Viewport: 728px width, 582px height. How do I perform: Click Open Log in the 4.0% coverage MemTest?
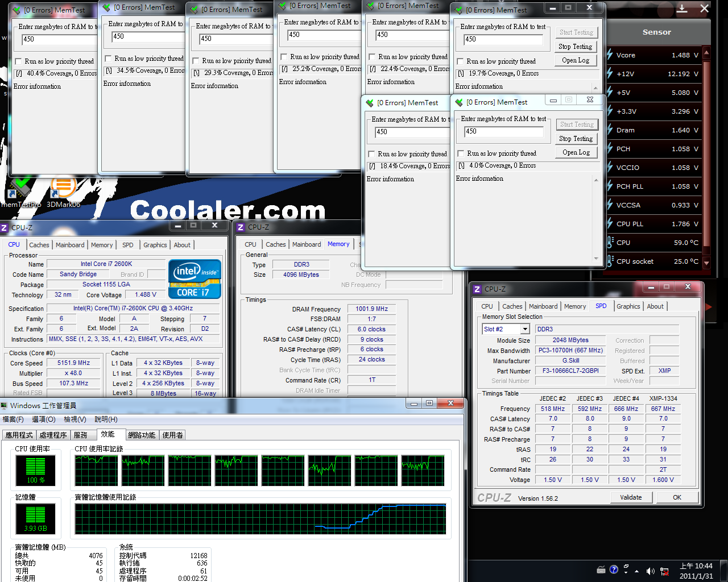[x=576, y=152]
